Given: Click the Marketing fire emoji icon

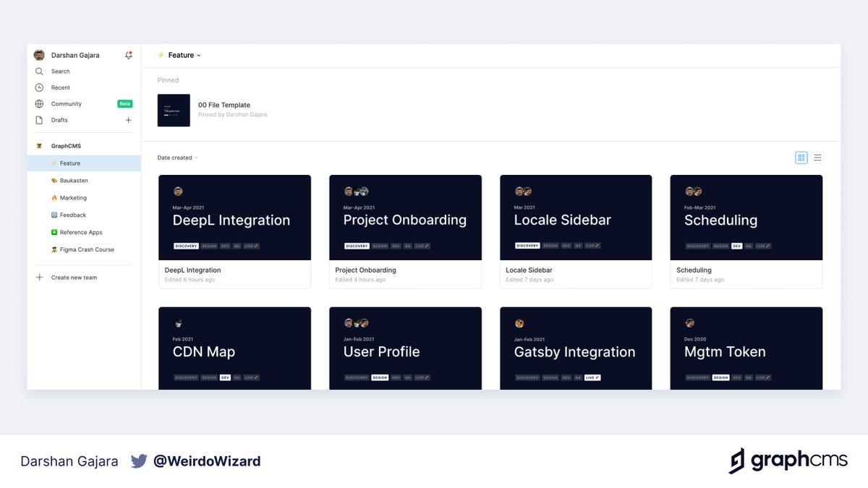Looking at the screenshot, I should coord(54,198).
